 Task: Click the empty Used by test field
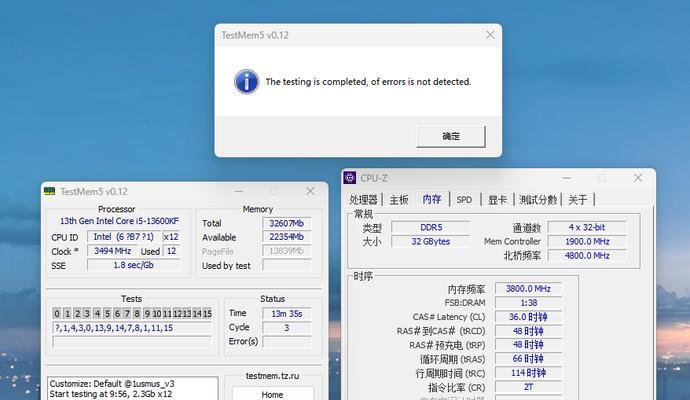coord(286,265)
